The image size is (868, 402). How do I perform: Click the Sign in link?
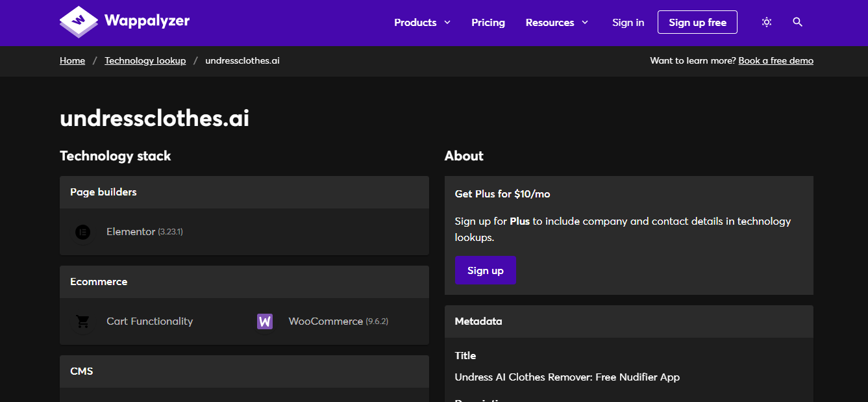(x=628, y=22)
